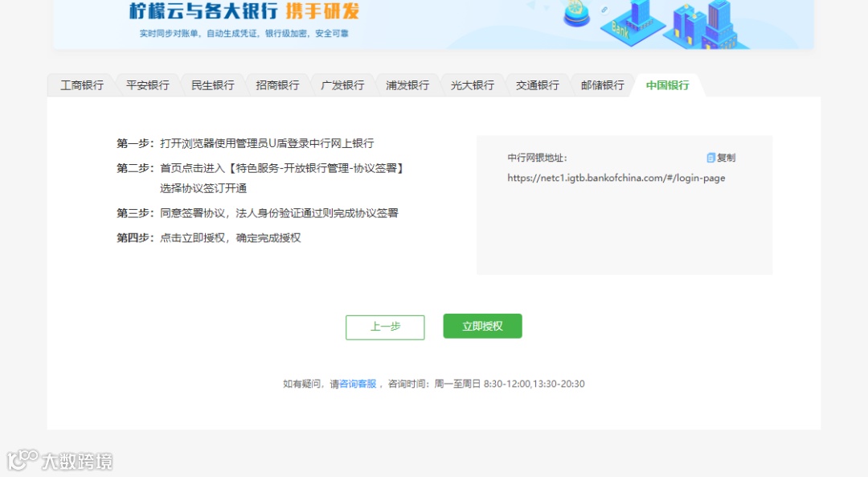Select the 邮储银行 tab
The width and height of the screenshot is (868, 477).
point(602,85)
